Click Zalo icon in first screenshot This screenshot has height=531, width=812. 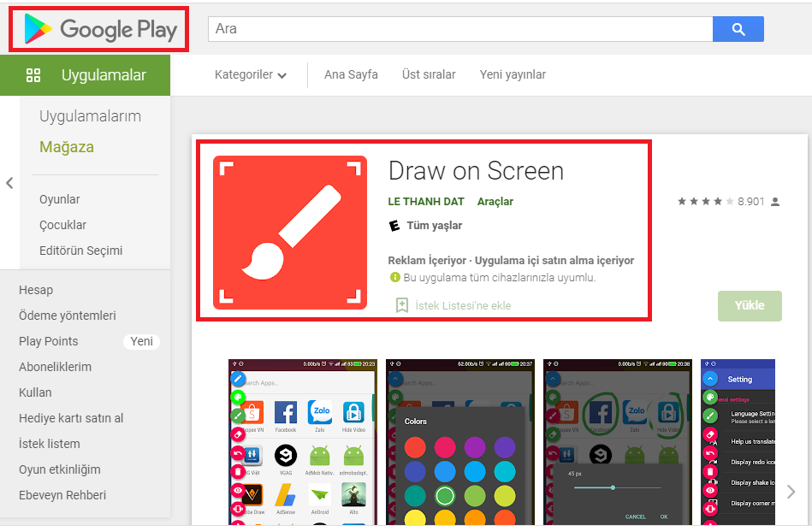pos(319,412)
